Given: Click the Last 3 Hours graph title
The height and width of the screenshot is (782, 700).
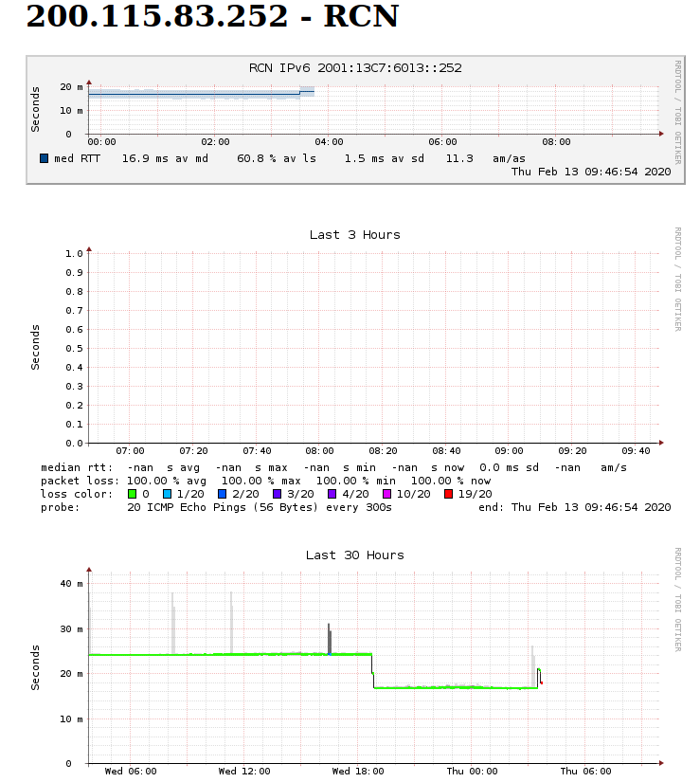Looking at the screenshot, I should click(x=354, y=235).
